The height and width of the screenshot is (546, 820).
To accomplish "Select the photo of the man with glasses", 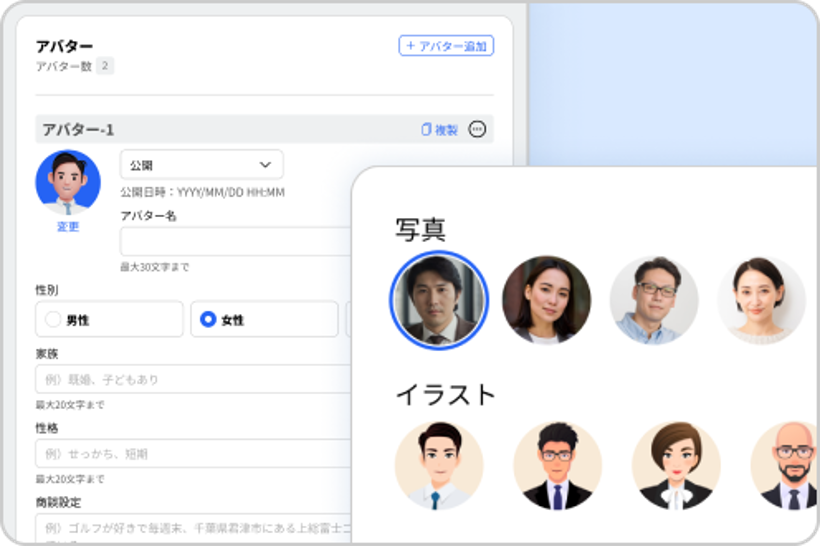I will pyautogui.click(x=654, y=300).
